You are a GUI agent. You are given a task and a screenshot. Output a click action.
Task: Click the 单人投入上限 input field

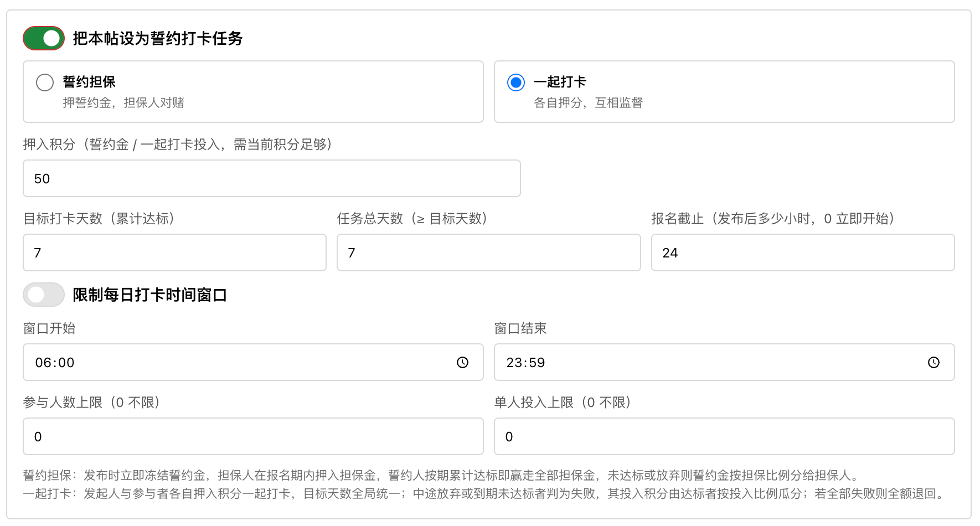pyautogui.click(x=724, y=436)
